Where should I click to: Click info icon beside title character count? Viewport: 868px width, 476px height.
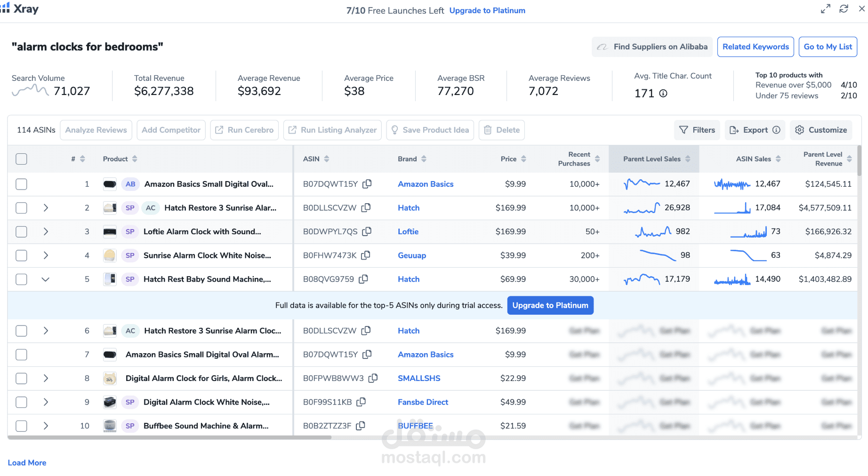click(x=663, y=93)
